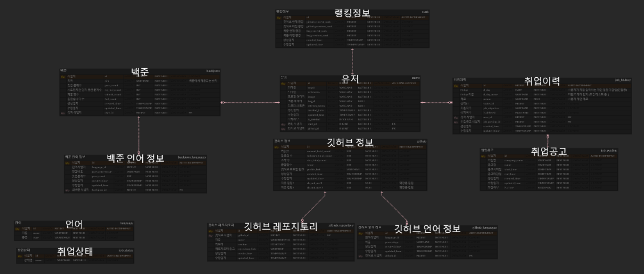Image resolution: width=644 pixels, height=274 pixels.
Task: Select the baekjoon-to-users relationship line
Action: click(x=250, y=102)
